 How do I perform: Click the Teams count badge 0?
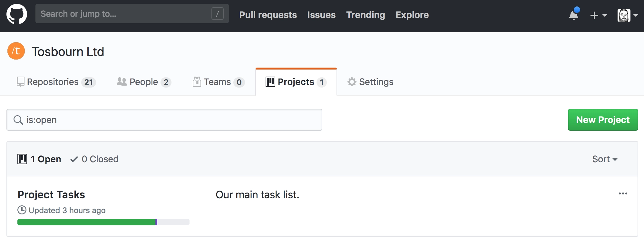click(239, 82)
